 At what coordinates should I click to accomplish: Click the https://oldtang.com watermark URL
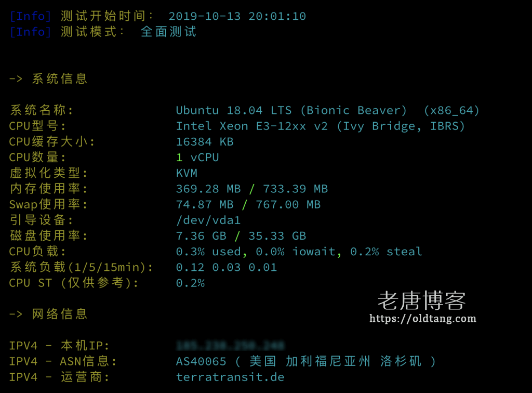pos(423,319)
